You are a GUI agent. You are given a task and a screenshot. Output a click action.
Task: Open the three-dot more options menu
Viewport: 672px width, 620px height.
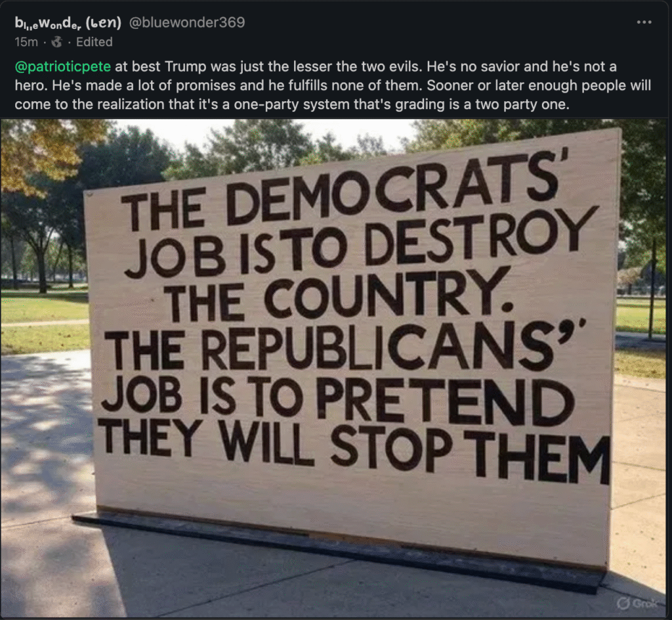[x=644, y=22]
